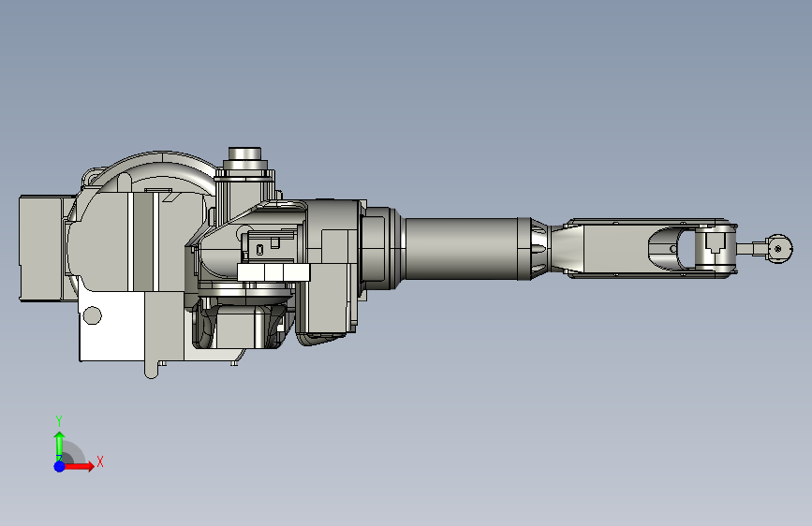
Task: Select the white bracket block at the model's center
Action: coord(273,272)
